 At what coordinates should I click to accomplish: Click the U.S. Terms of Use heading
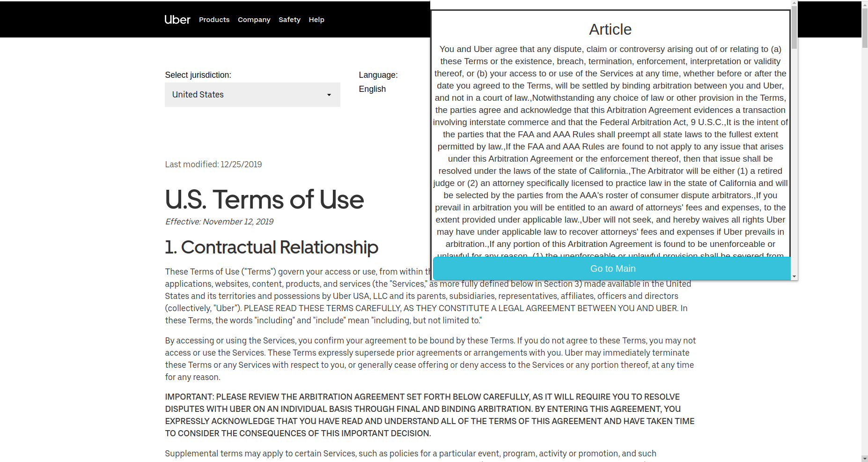coord(265,200)
